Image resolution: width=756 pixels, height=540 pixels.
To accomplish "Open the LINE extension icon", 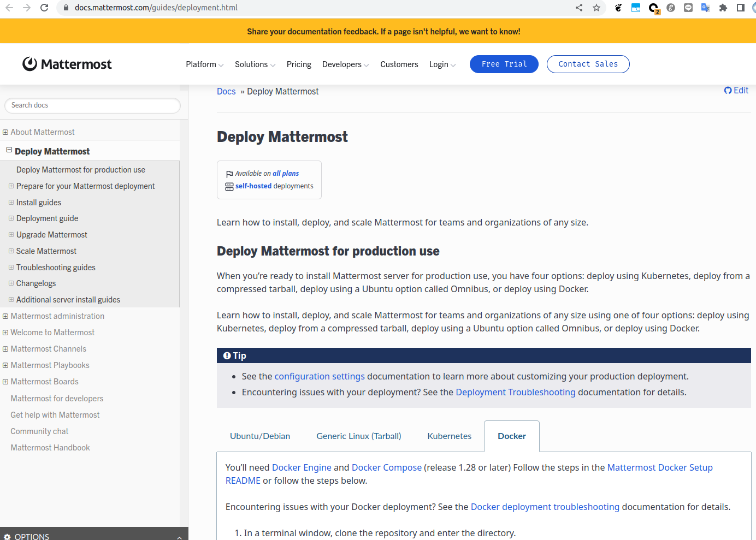I will [688, 8].
